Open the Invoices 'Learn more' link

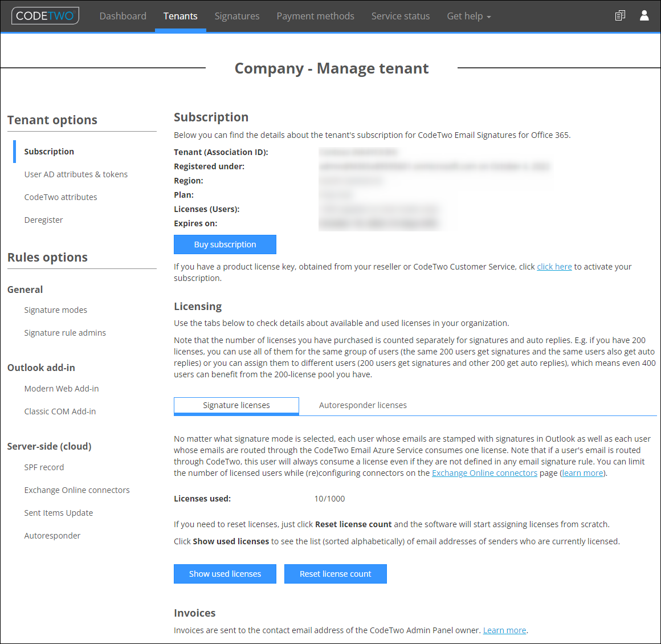point(504,630)
